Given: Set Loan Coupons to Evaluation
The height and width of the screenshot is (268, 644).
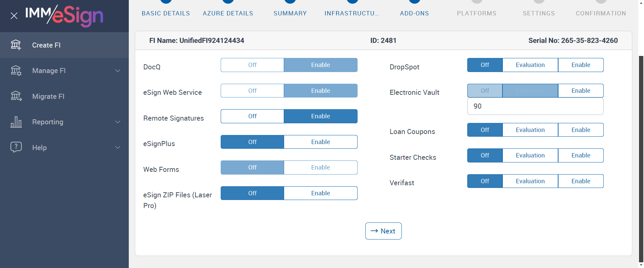Looking at the screenshot, I should [x=530, y=130].
